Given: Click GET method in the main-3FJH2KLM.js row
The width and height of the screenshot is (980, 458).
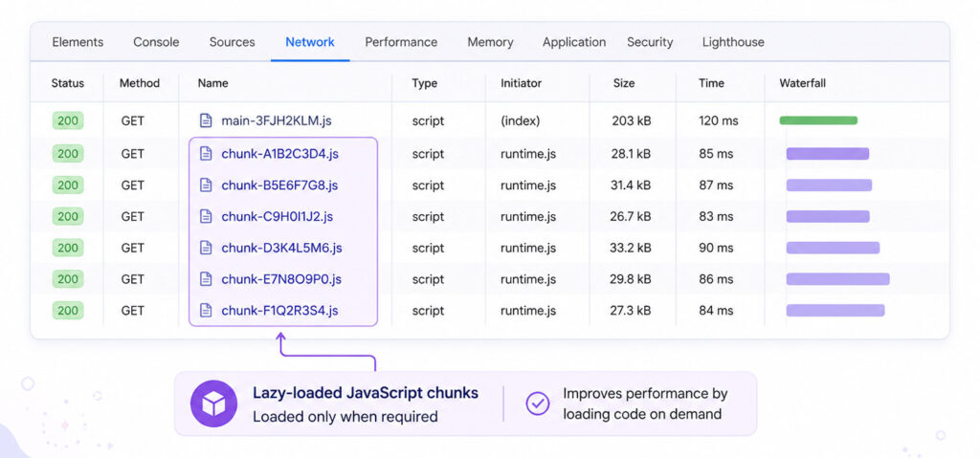Looking at the screenshot, I should click(x=132, y=120).
